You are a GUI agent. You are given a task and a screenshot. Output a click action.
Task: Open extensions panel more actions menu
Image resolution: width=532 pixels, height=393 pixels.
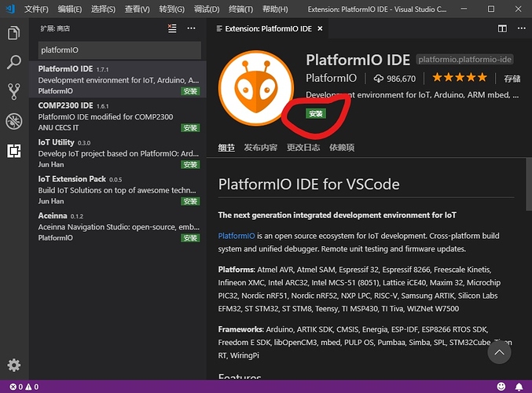(x=192, y=28)
